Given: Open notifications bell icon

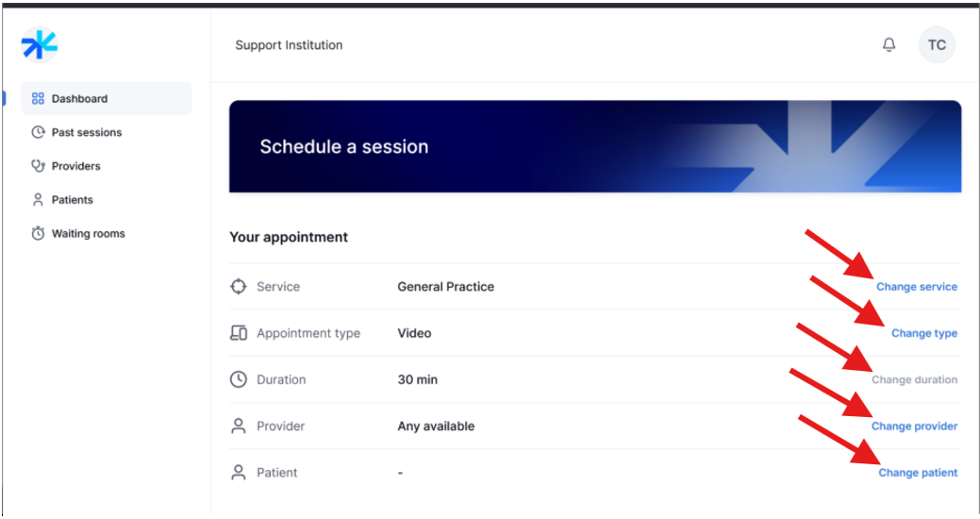Looking at the screenshot, I should [x=889, y=45].
